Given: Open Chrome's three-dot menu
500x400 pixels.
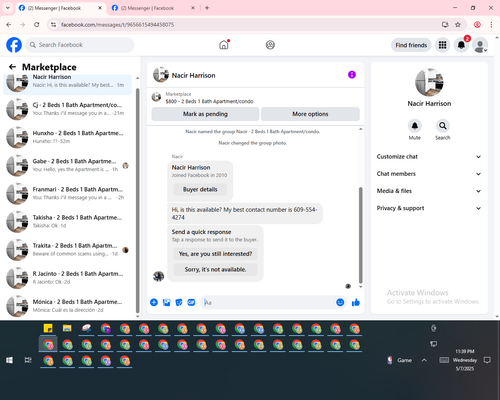Looking at the screenshot, I should click(491, 25).
